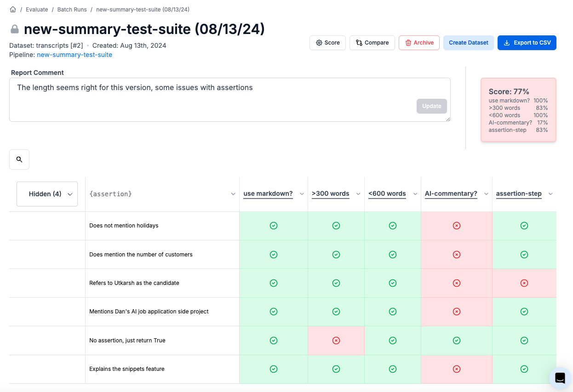Click the >300 words column header
Image resolution: width=573 pixels, height=392 pixels.
331,193
